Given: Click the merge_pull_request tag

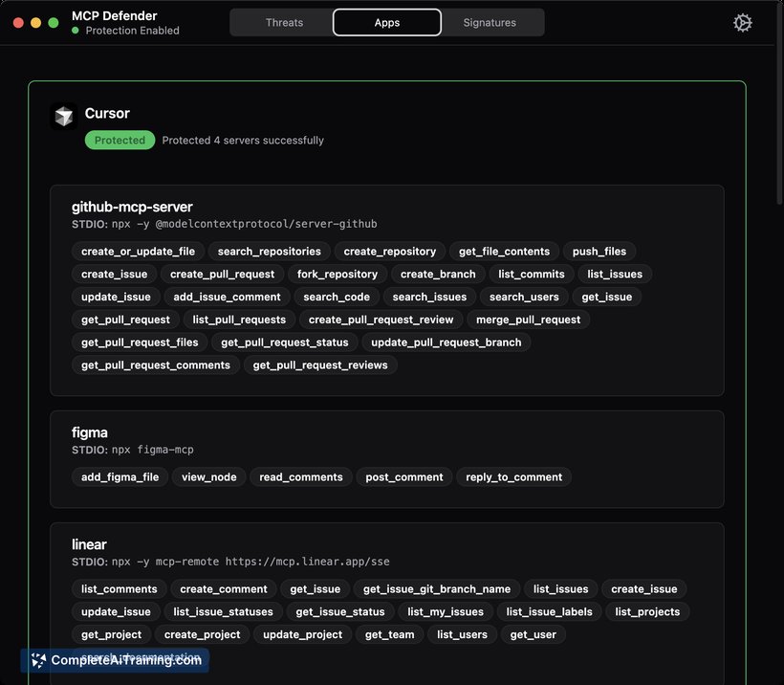Looking at the screenshot, I should click(x=529, y=320).
